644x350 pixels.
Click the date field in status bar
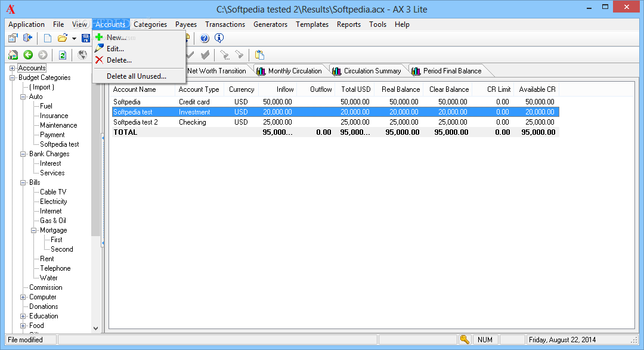(x=581, y=340)
